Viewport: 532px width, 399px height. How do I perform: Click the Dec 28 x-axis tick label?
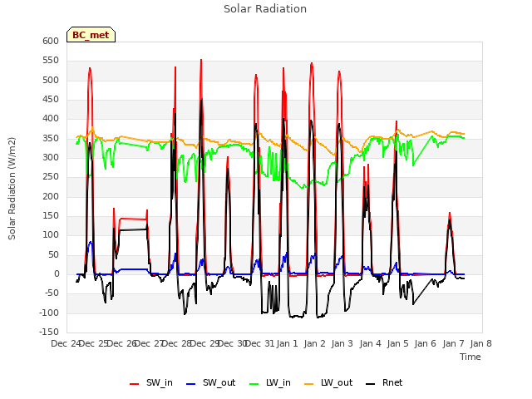pyautogui.click(x=177, y=343)
